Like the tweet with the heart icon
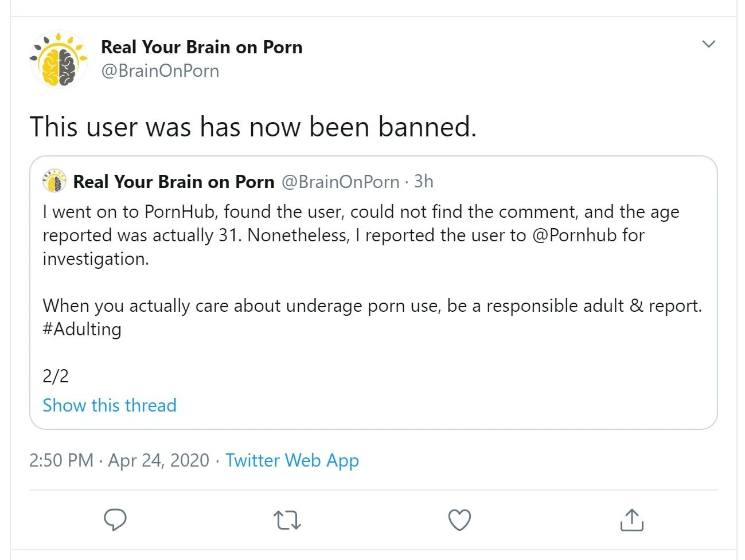Viewport: 745px width, 560px height. (459, 520)
